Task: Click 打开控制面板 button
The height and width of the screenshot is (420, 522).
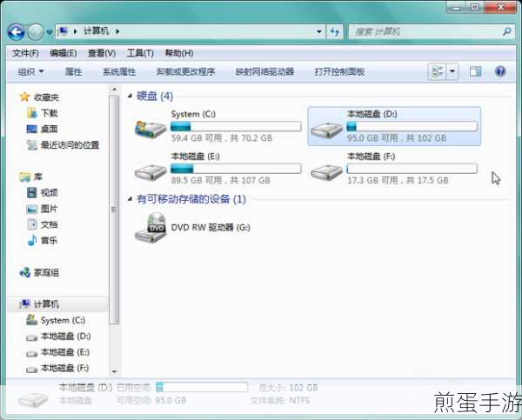Action: point(339,71)
